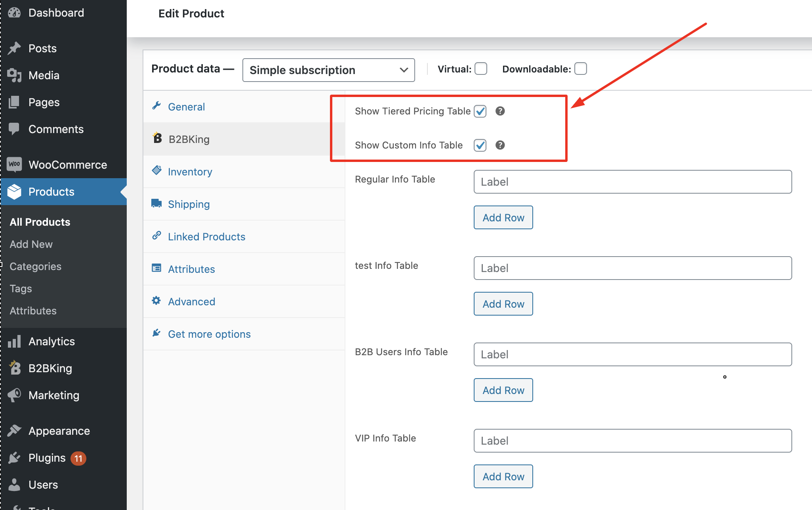812x510 pixels.
Task: Open help tooltip for Tiered Pricing Table
Action: (500, 111)
